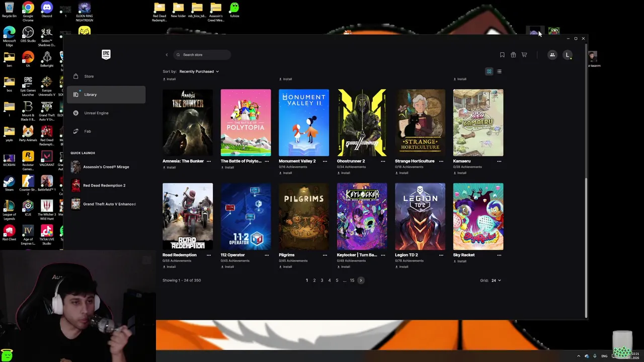644x362 pixels.
Task: Go back with the back arrow
Action: click(167, 55)
